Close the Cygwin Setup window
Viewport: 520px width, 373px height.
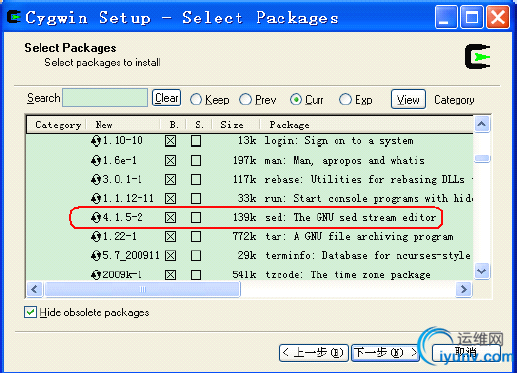pos(498,17)
